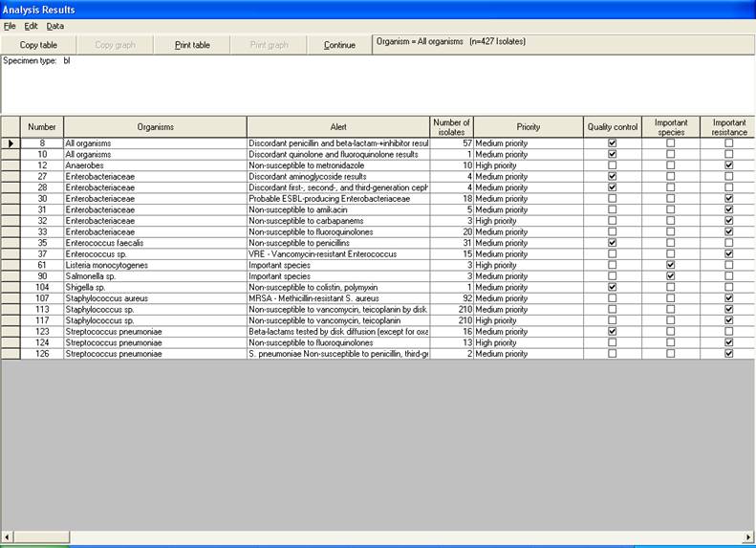Toggle Important resistance checkbox for ESBL-producing row
This screenshot has width=756, height=548.
[729, 199]
